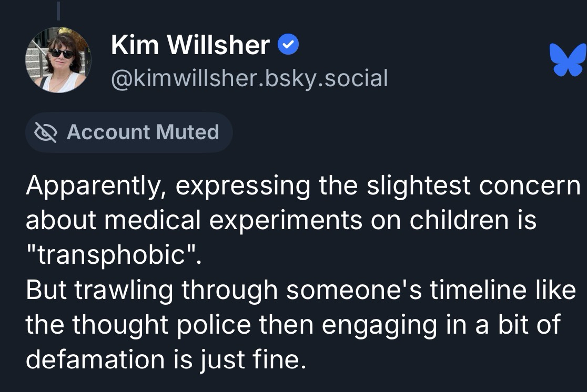Click the Kim Willsher display name
587x392 pixels.
click(x=190, y=45)
